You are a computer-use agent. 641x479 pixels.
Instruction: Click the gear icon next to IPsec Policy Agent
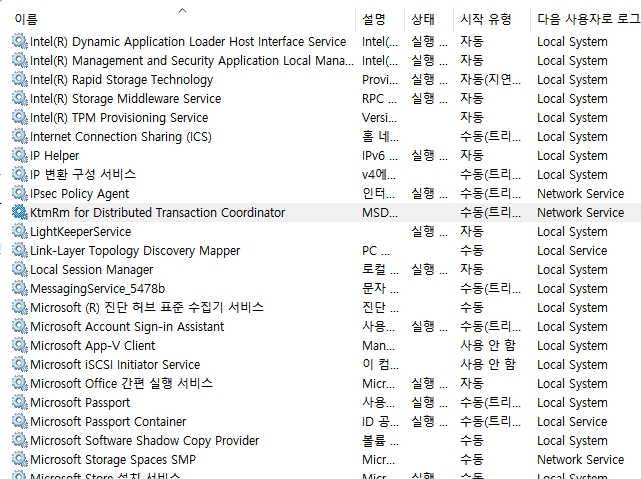tap(20, 193)
